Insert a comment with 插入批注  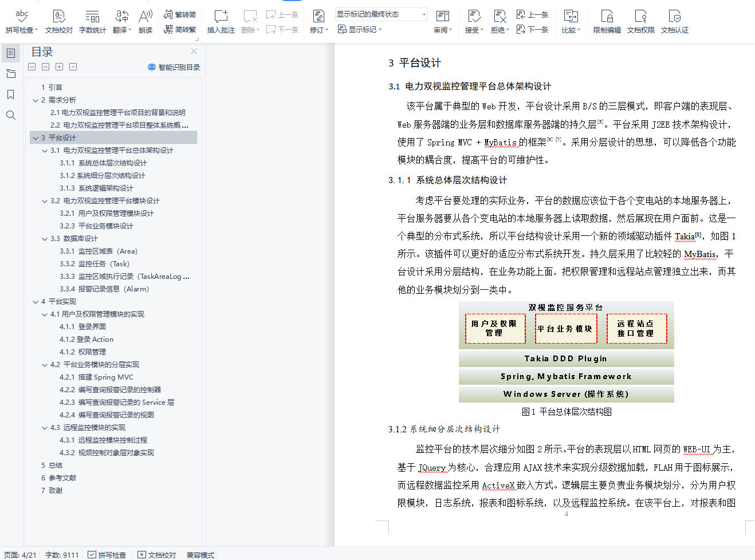221,21
